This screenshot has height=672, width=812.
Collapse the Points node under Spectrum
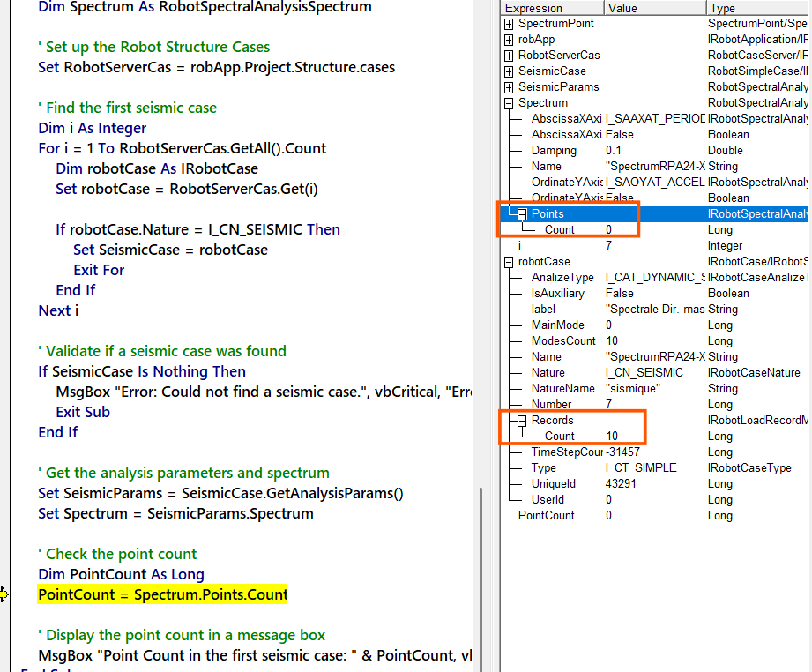pos(522,214)
